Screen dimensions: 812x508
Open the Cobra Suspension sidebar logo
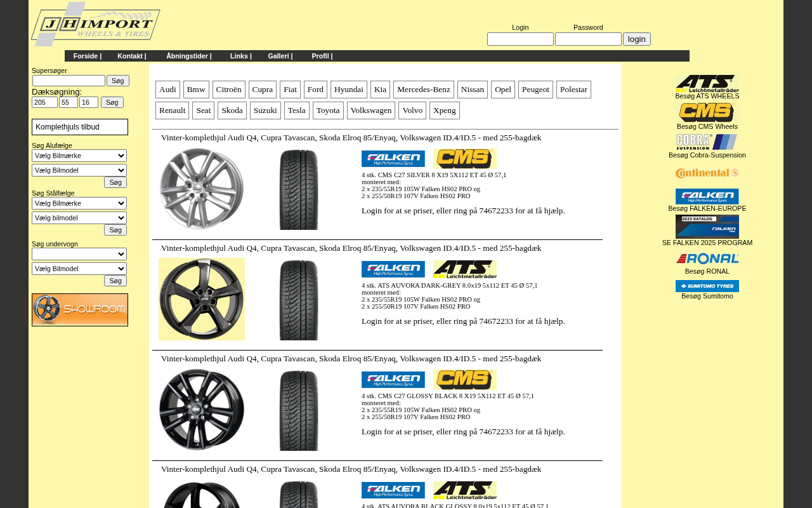point(707,142)
